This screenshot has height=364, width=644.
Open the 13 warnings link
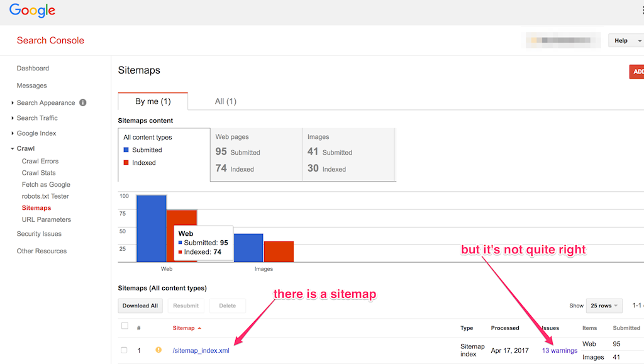(559, 351)
